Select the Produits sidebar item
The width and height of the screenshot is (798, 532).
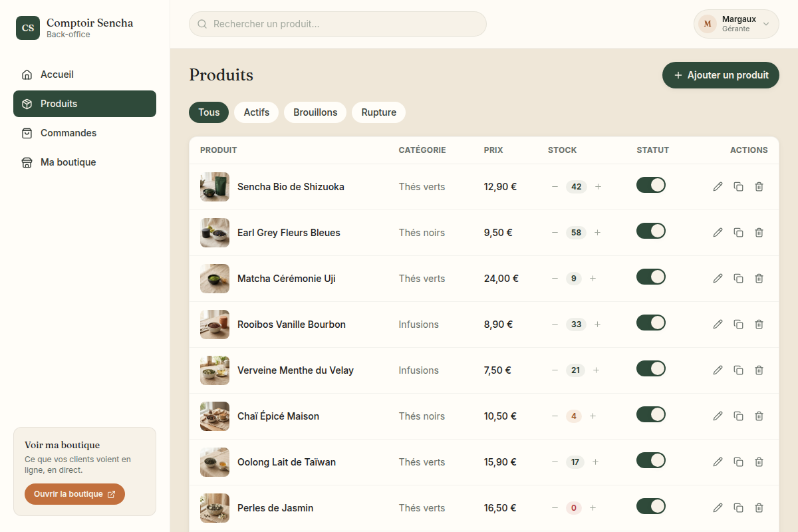tap(84, 104)
